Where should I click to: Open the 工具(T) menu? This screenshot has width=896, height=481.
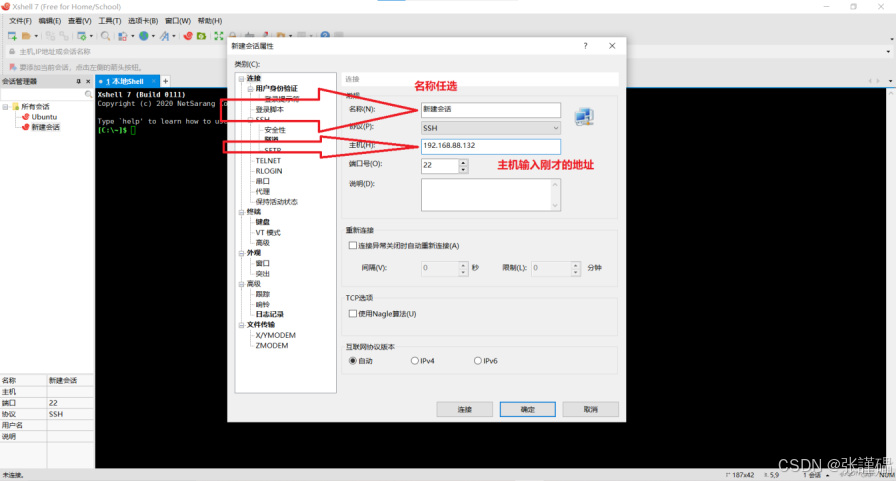(x=109, y=21)
